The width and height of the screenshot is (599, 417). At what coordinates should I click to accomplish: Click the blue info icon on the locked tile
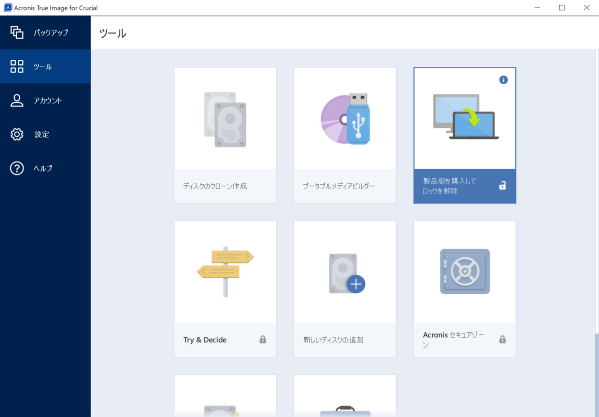(503, 80)
